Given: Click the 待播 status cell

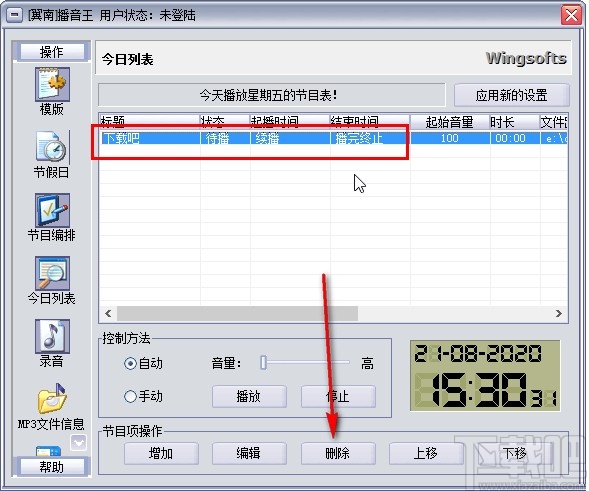Looking at the screenshot, I should click(x=225, y=138).
